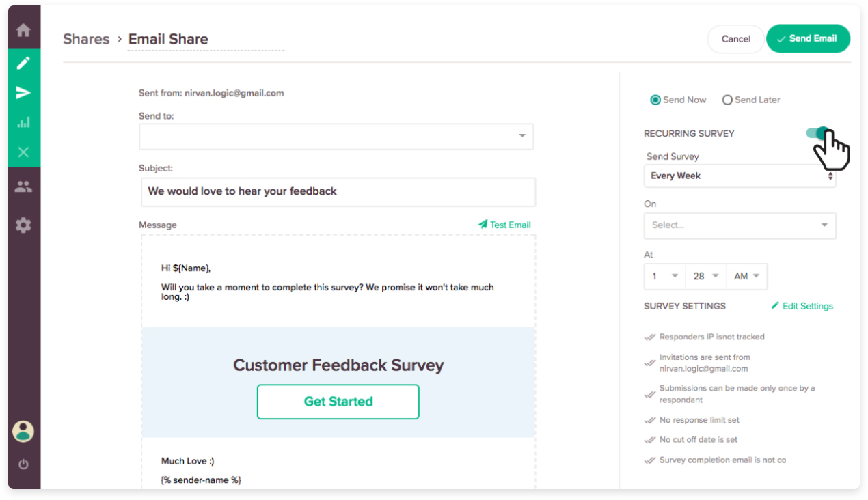
Task: Open settings with the gear icon
Action: point(23,225)
